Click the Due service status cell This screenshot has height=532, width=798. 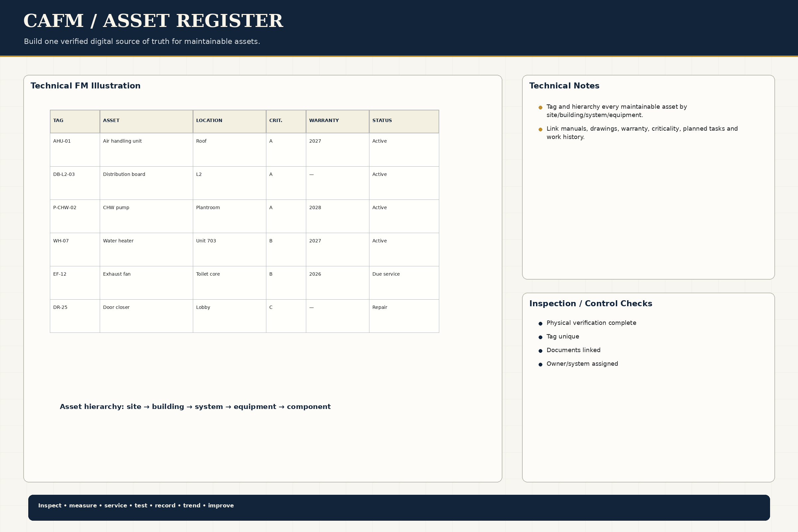pos(404,283)
